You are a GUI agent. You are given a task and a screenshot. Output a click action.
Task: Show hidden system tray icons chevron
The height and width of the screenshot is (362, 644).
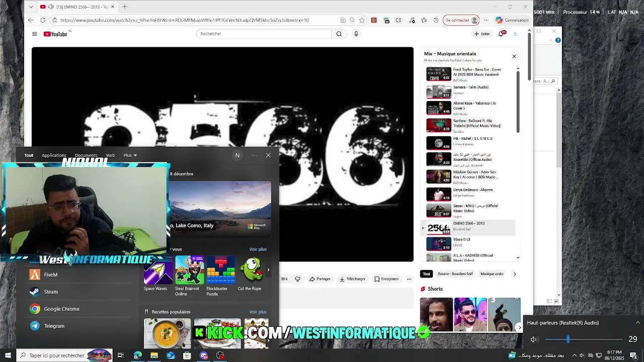[x=574, y=355]
